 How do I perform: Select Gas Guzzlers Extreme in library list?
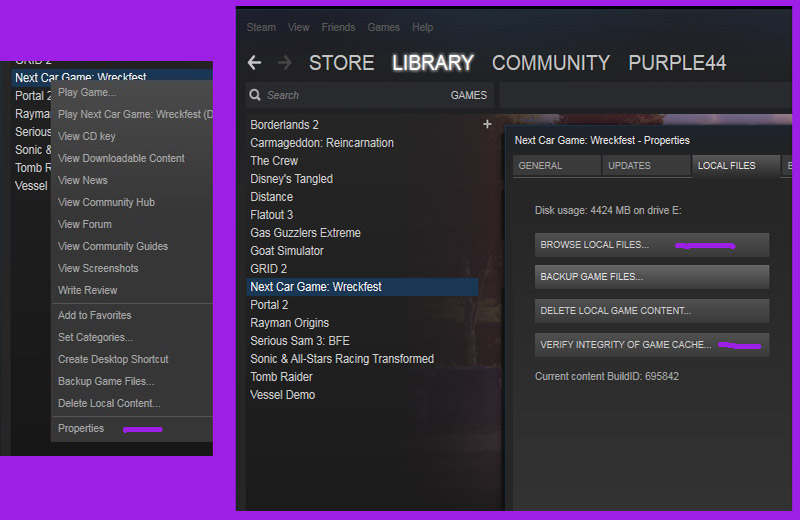[305, 233]
